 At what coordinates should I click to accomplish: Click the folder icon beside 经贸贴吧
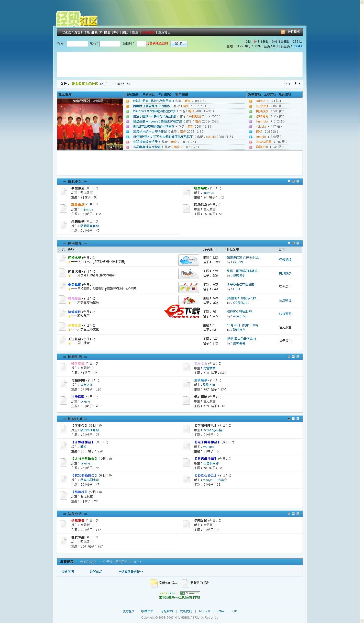186,192
